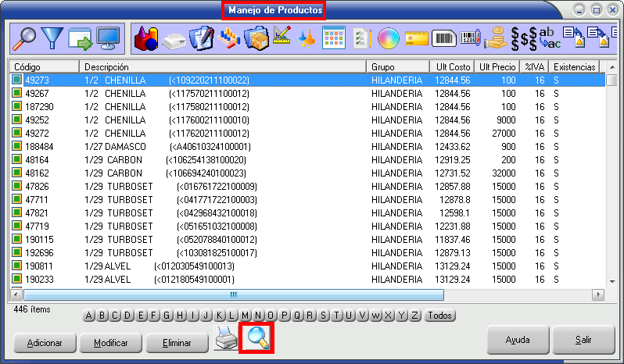Filter products by letter C

click(115, 316)
